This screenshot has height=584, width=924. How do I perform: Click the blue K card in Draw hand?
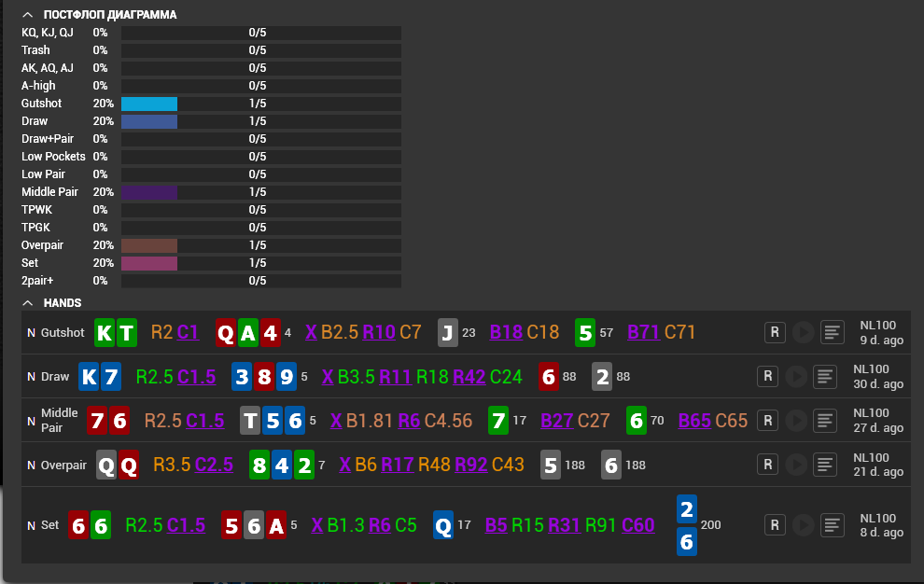coord(89,377)
